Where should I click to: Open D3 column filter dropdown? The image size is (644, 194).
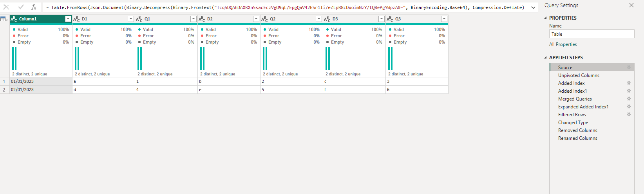[x=381, y=19]
